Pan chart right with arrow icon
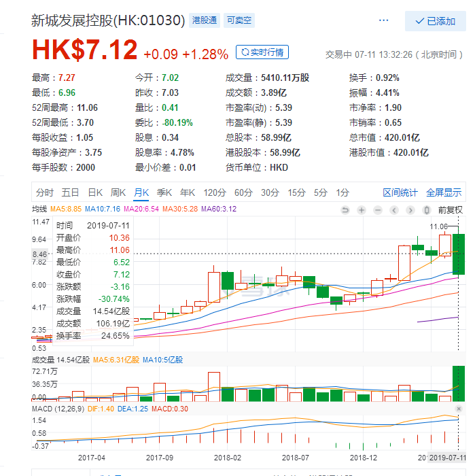The height and width of the screenshot is (476, 475). tap(410, 210)
